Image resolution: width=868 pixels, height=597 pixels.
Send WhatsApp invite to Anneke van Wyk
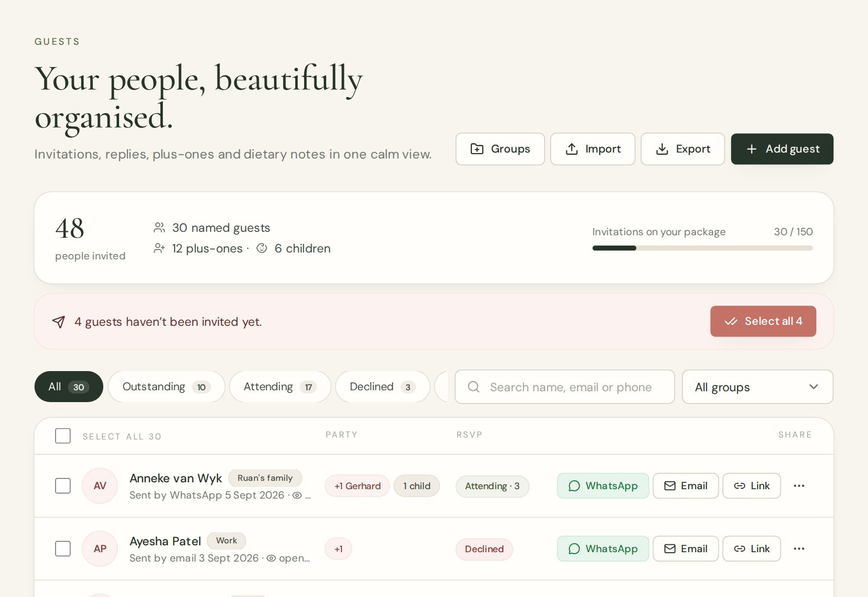tap(603, 486)
